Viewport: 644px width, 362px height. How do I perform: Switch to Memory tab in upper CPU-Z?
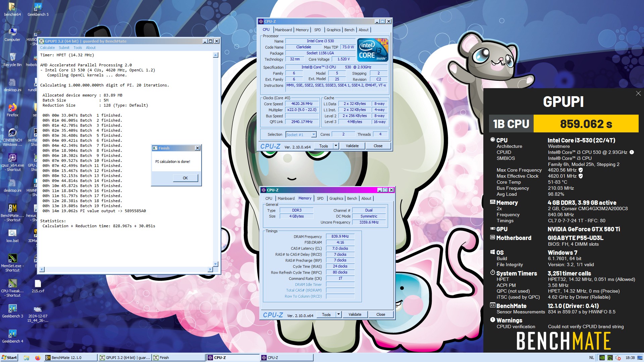click(302, 30)
